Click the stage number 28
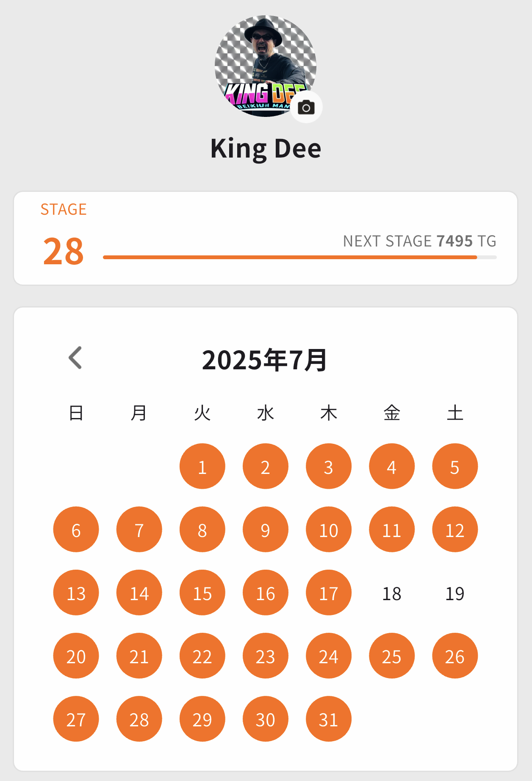The image size is (532, 781). [x=64, y=251]
